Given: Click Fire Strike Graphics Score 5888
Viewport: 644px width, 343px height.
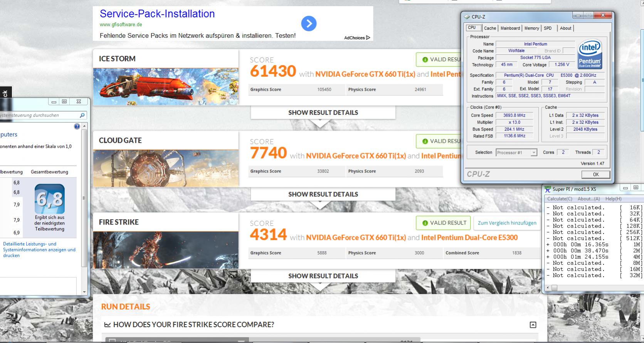Looking at the screenshot, I should (322, 253).
